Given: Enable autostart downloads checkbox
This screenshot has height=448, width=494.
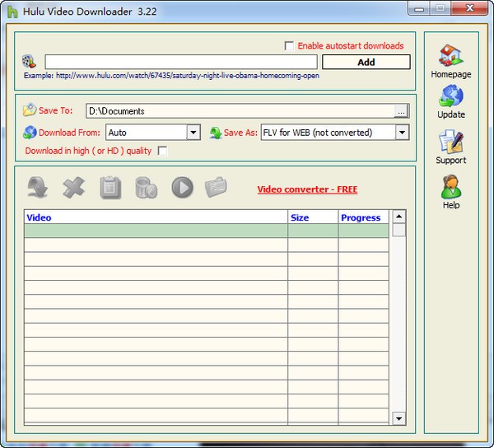Looking at the screenshot, I should [x=289, y=45].
